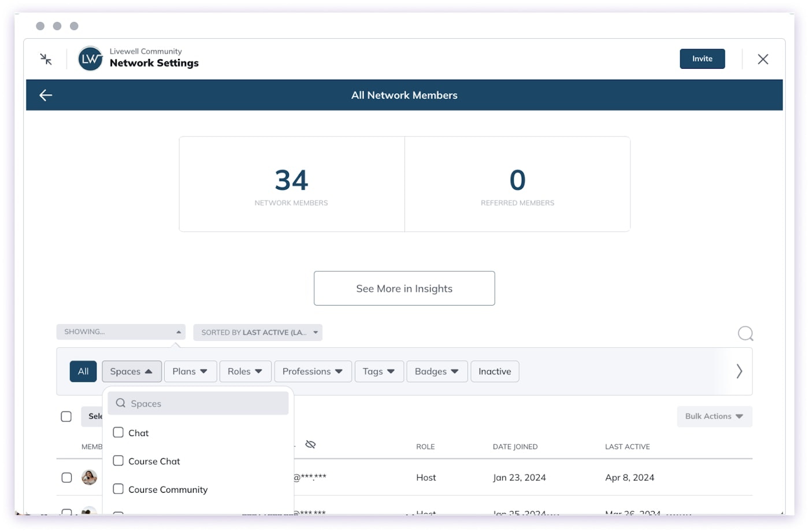Collapse the Showing filter selector
This screenshot has height=532, width=809.
pyautogui.click(x=121, y=332)
